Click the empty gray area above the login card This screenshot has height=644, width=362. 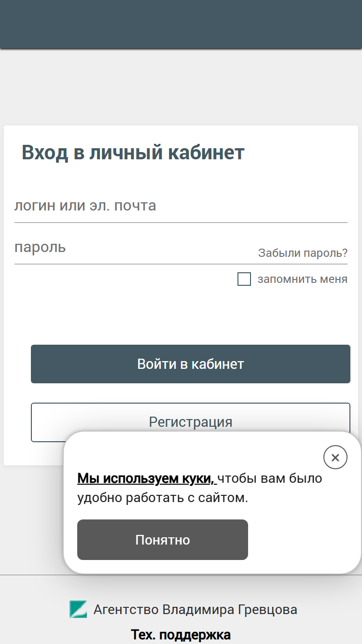pos(181,87)
